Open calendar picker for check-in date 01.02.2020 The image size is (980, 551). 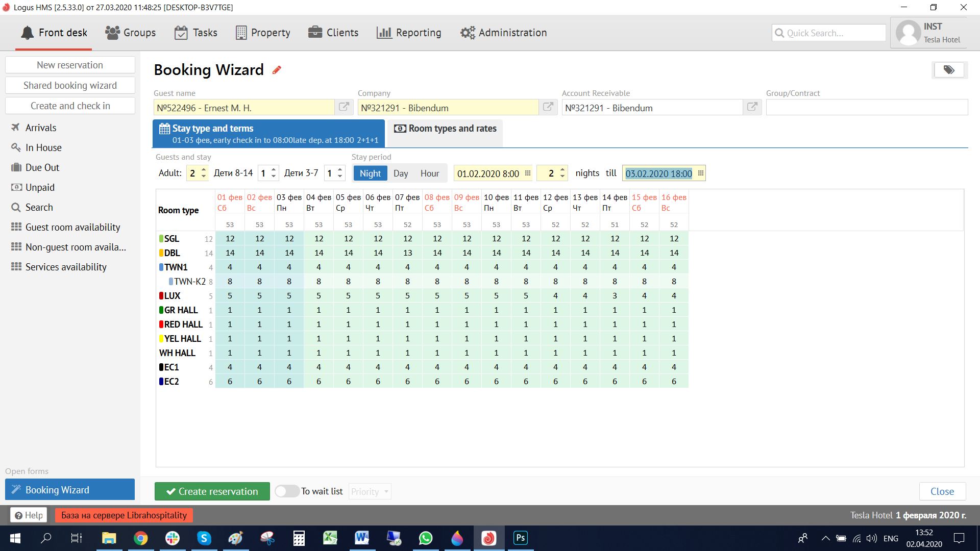[x=528, y=173]
